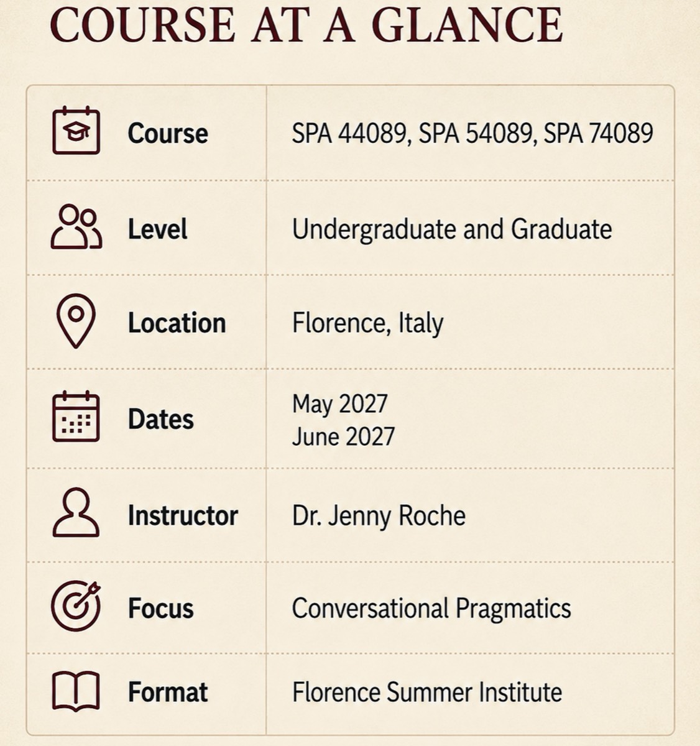Click the Dates label

pos(160,419)
